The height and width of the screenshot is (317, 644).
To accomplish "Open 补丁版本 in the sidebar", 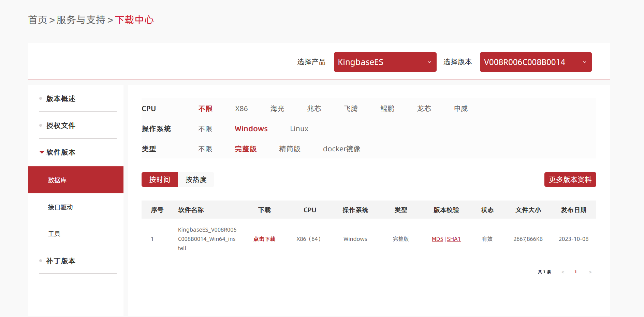I will coord(61,261).
